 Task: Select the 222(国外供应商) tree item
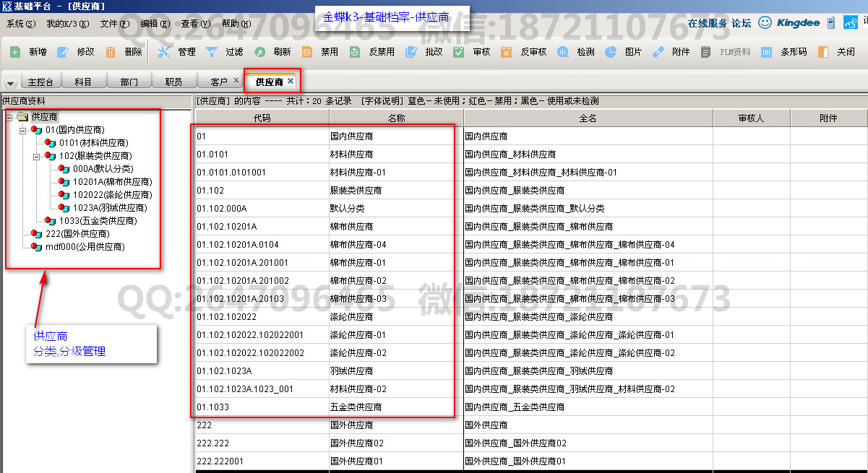tap(77, 234)
